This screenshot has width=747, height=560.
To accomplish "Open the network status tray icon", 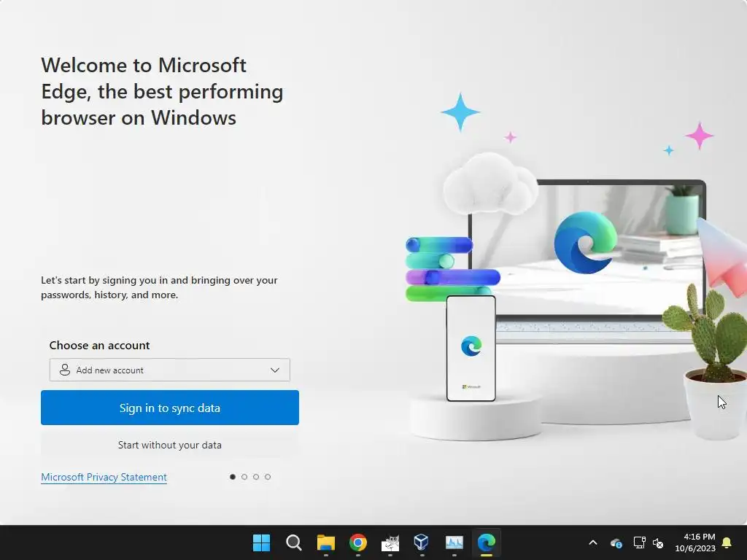I will tap(639, 542).
